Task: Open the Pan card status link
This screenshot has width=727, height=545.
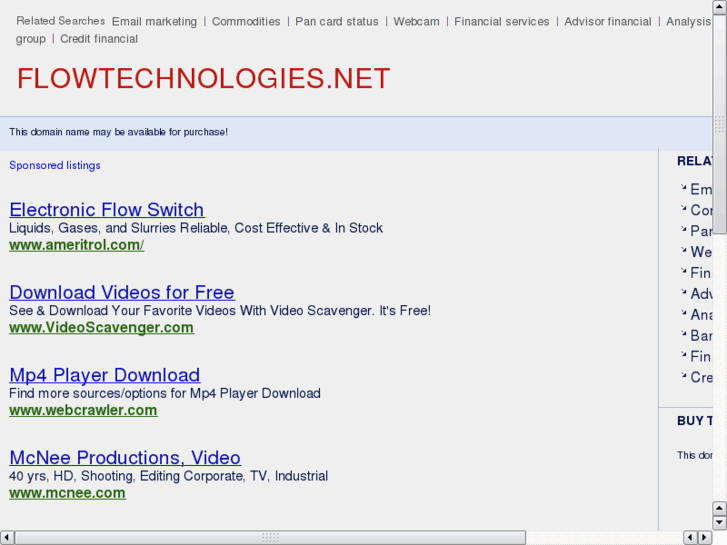Action: [337, 22]
